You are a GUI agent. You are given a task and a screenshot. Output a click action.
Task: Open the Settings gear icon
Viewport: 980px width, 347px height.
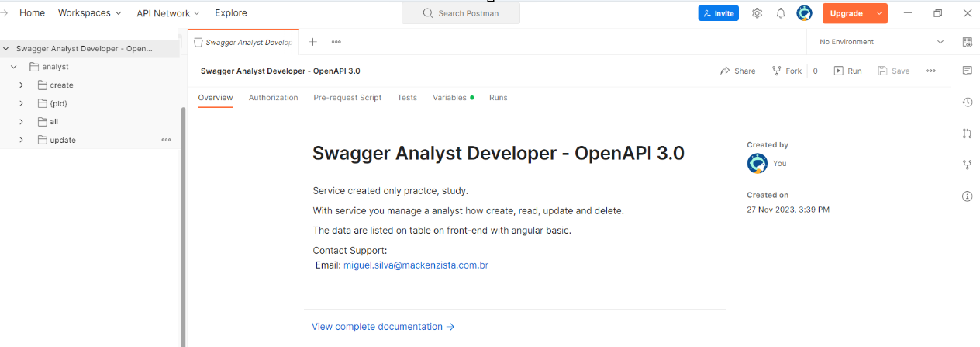757,13
